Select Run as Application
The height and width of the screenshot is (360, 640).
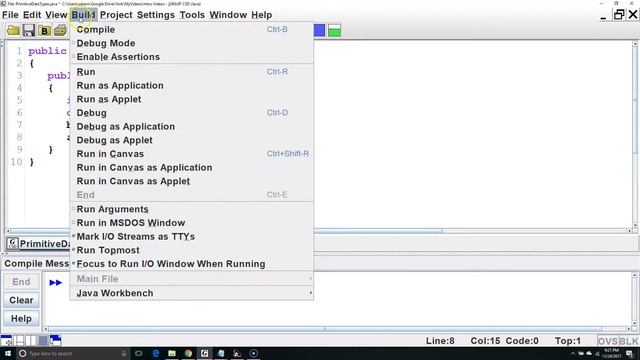pyautogui.click(x=191, y=85)
